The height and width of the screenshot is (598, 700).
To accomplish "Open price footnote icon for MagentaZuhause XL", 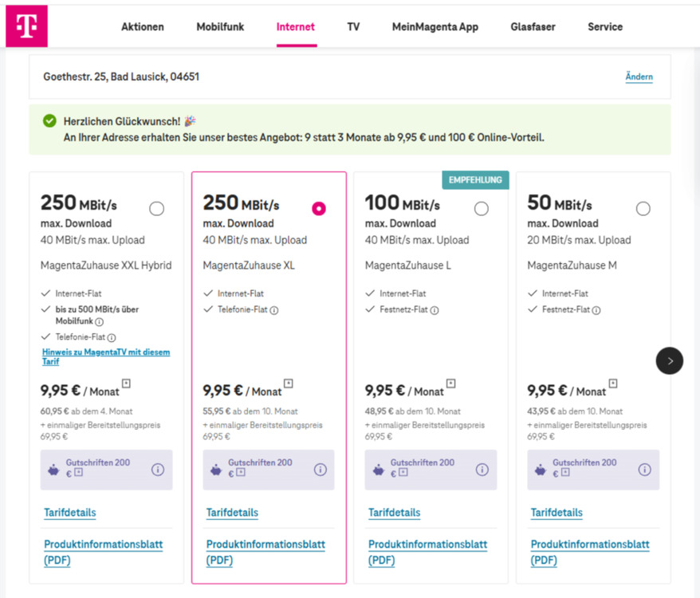I will coord(289,384).
